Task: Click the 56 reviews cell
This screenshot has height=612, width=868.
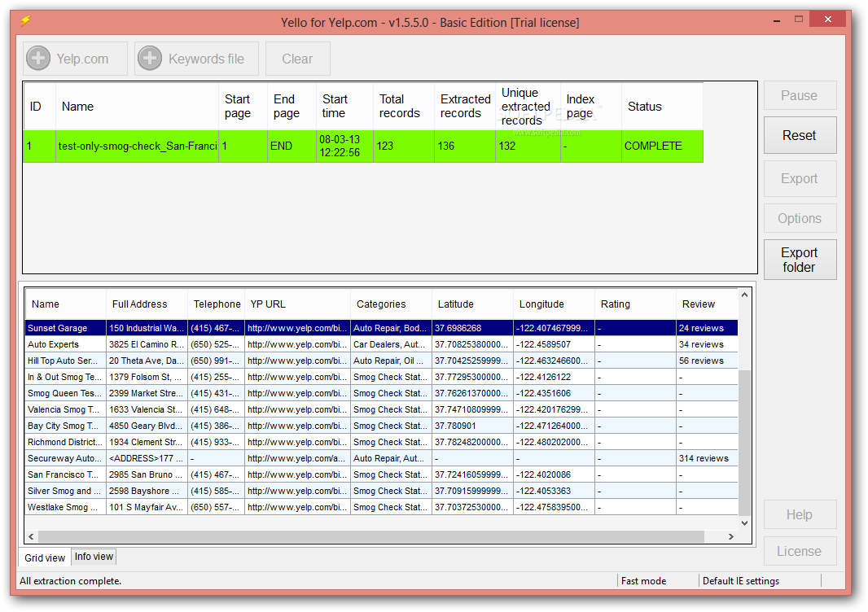Action: click(707, 361)
